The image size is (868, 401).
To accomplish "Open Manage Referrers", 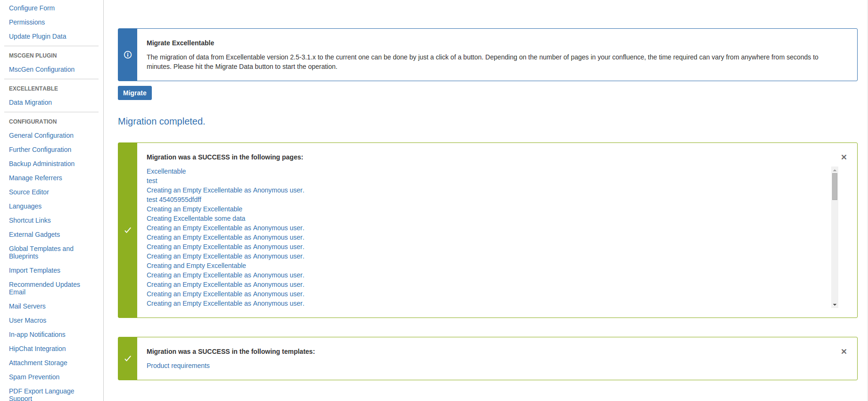I will click(35, 178).
